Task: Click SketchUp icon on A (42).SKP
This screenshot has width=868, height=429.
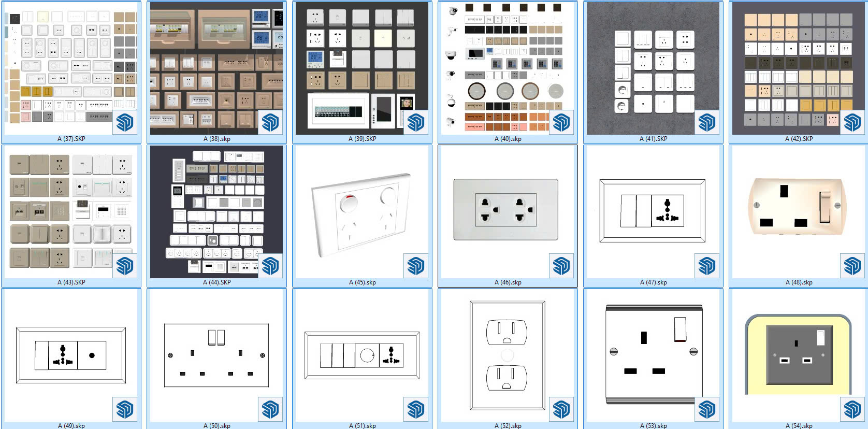Action: 852,123
